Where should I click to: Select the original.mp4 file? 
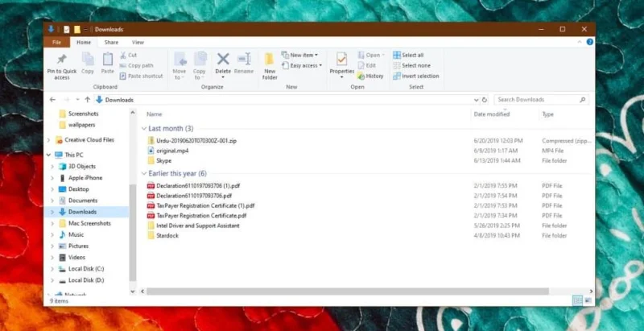pyautogui.click(x=172, y=151)
